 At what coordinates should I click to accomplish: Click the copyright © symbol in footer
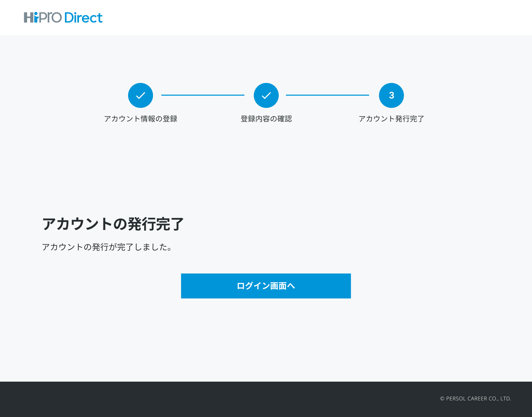(x=442, y=399)
